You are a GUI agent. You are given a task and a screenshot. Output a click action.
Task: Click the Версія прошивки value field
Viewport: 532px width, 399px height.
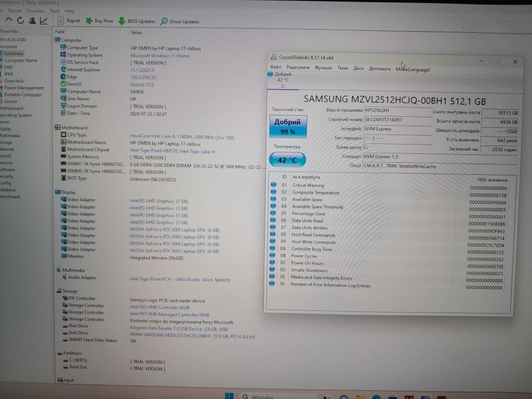[398, 110]
